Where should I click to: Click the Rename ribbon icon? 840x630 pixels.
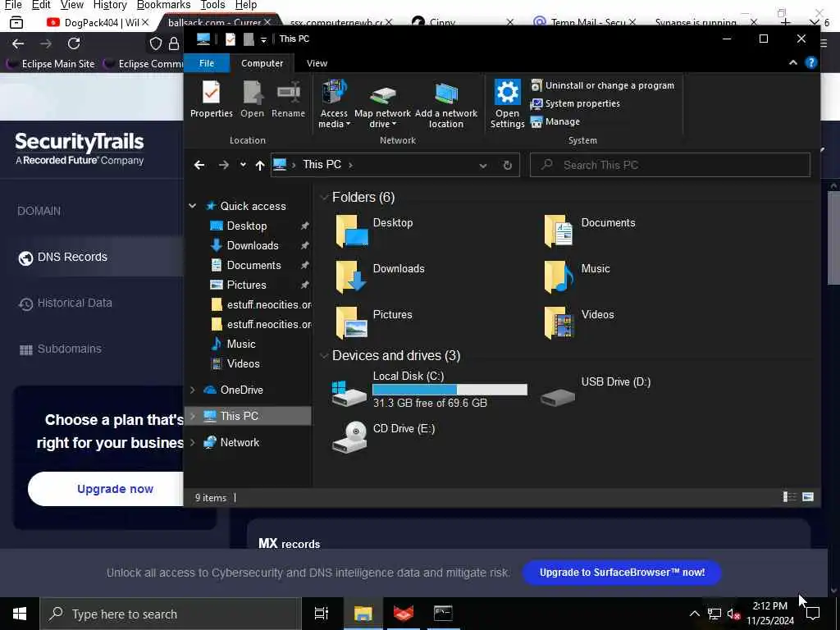[288, 98]
